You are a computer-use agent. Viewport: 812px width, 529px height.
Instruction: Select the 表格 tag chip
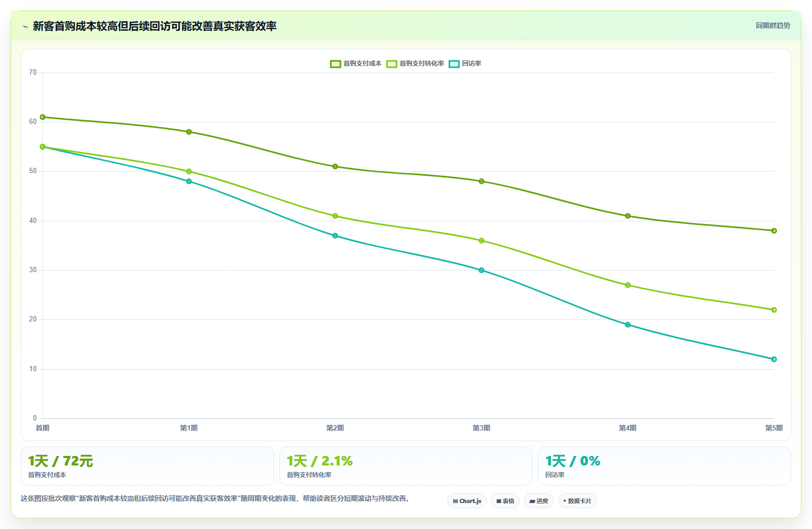(x=505, y=501)
